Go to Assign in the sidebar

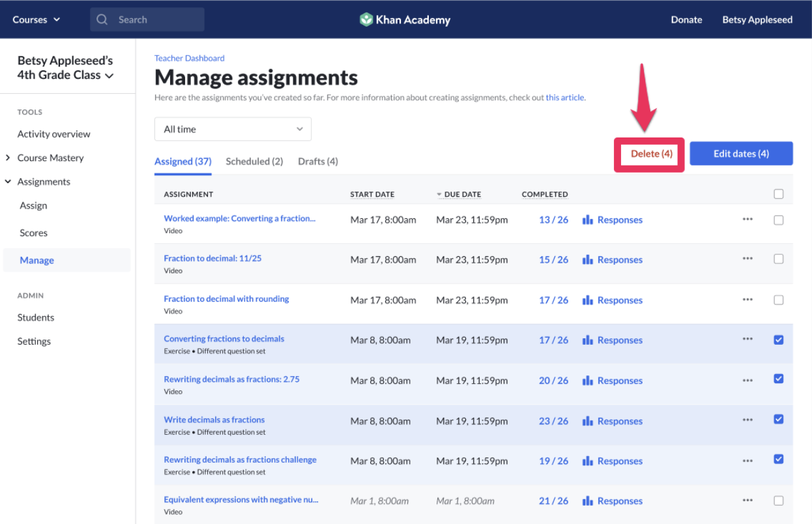click(x=33, y=205)
